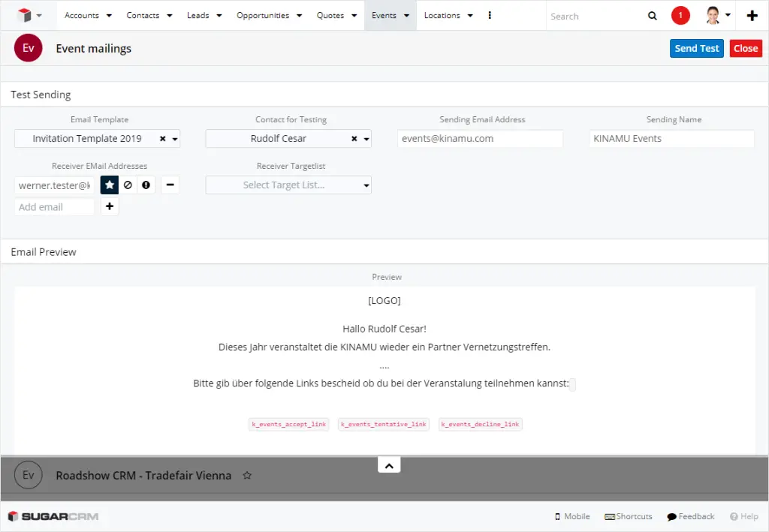Toggle invalid flag on email address
This screenshot has width=769, height=532.
click(146, 185)
